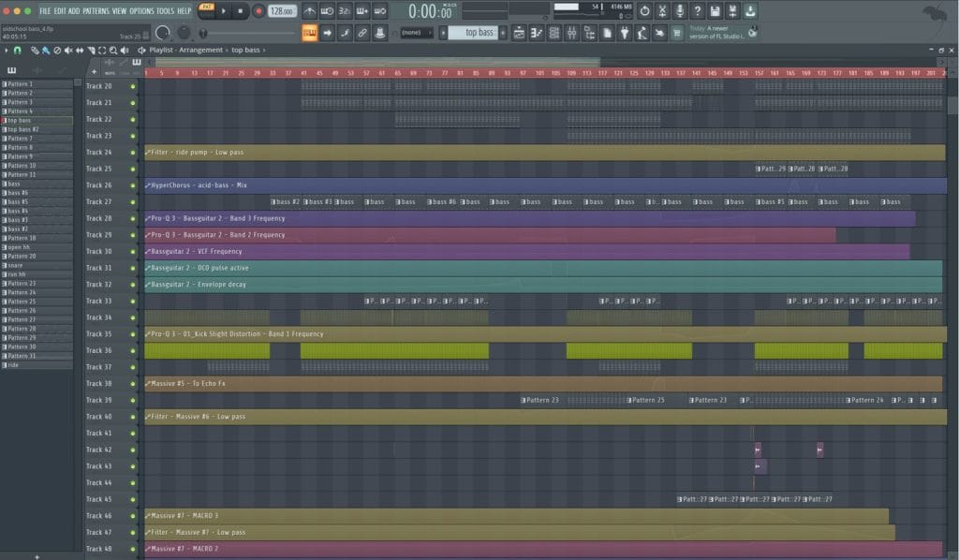The width and height of the screenshot is (959, 560).
Task: Toggle multilink to controllers icon
Action: click(x=380, y=33)
